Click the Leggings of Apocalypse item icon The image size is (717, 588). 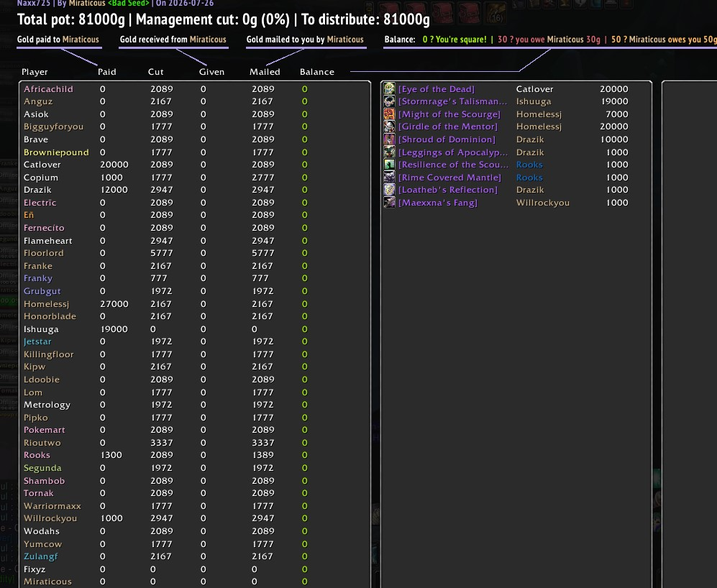[389, 152]
